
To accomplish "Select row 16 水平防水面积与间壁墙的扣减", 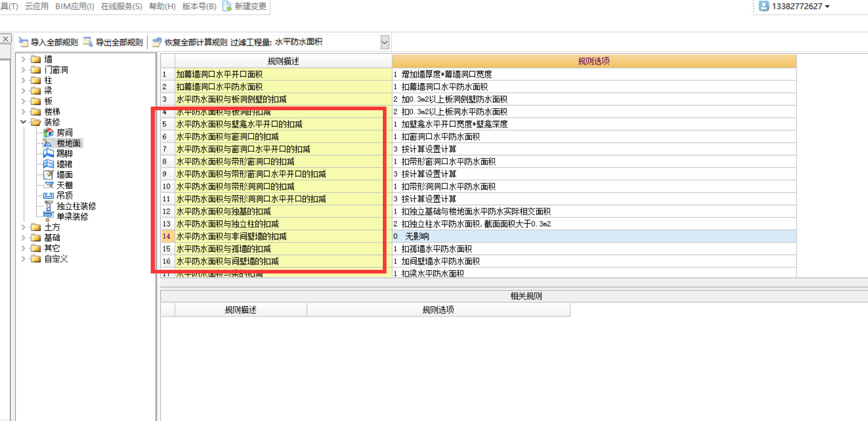I will pyautogui.click(x=283, y=261).
